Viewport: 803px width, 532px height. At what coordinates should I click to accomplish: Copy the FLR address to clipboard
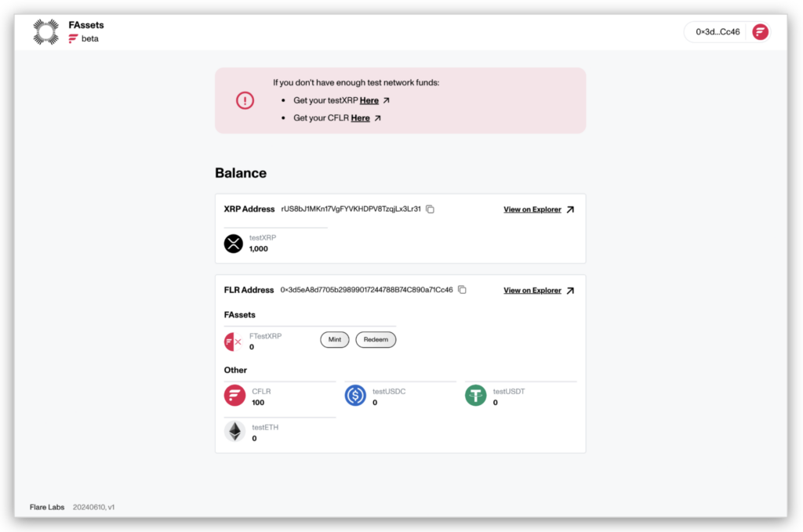click(462, 290)
